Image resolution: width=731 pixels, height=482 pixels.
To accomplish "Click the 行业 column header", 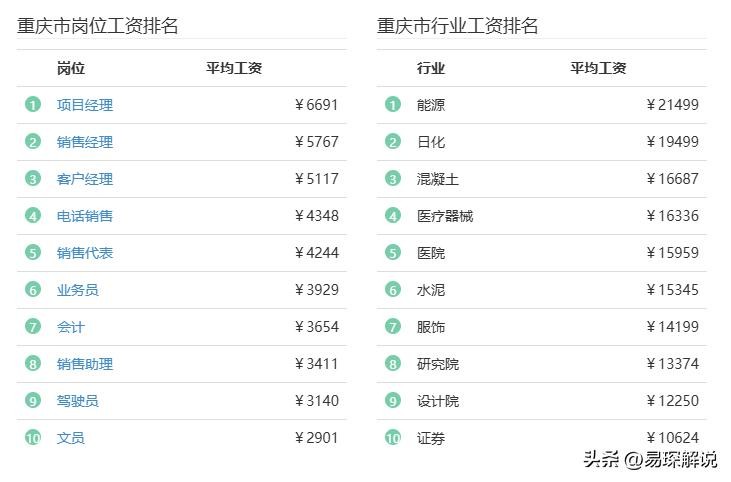I will (431, 68).
